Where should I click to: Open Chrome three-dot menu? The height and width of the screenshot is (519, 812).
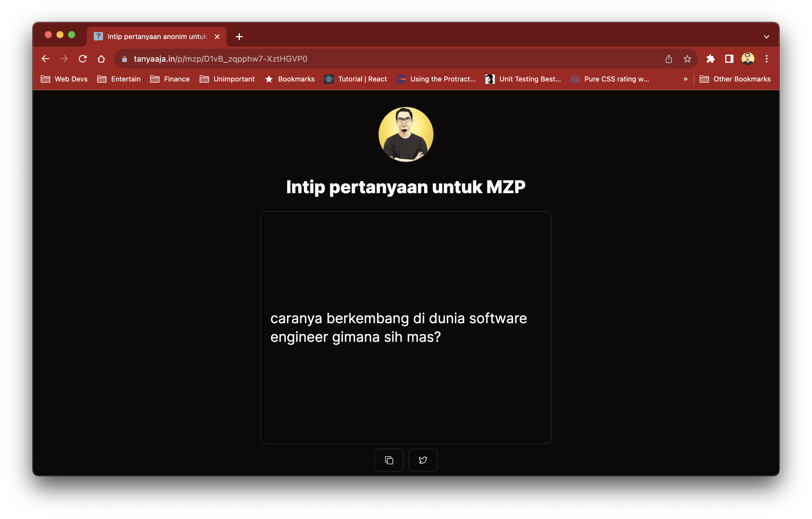tap(766, 59)
